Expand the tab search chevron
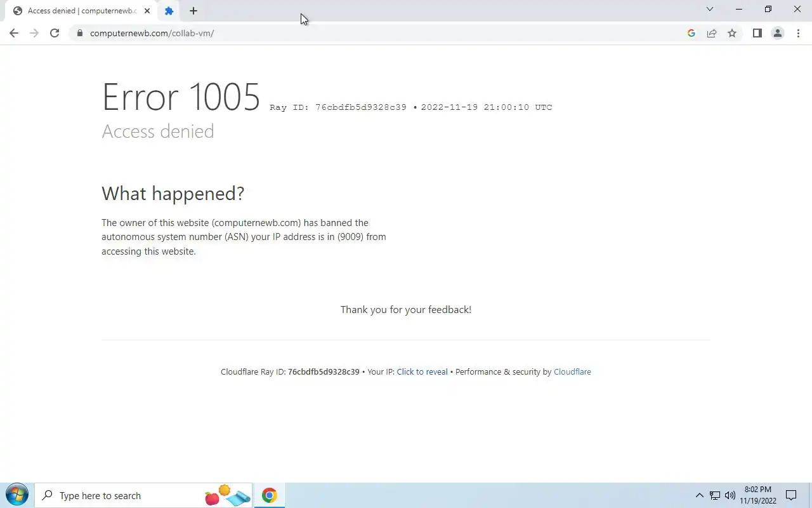The width and height of the screenshot is (812, 508). (710, 9)
